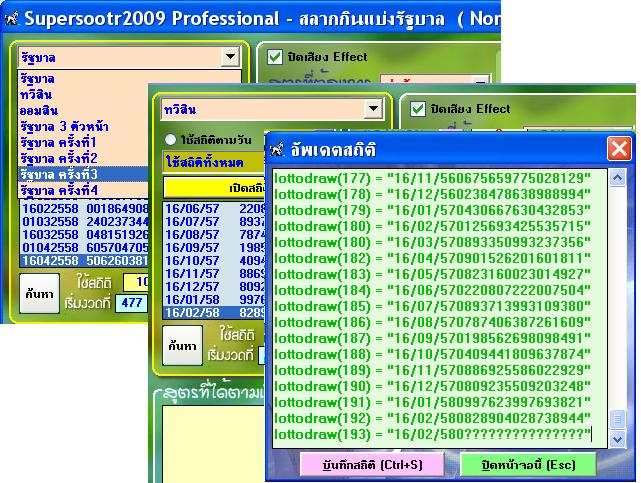Select row 16022558 in the back list
641x483 pixels.
click(84, 208)
